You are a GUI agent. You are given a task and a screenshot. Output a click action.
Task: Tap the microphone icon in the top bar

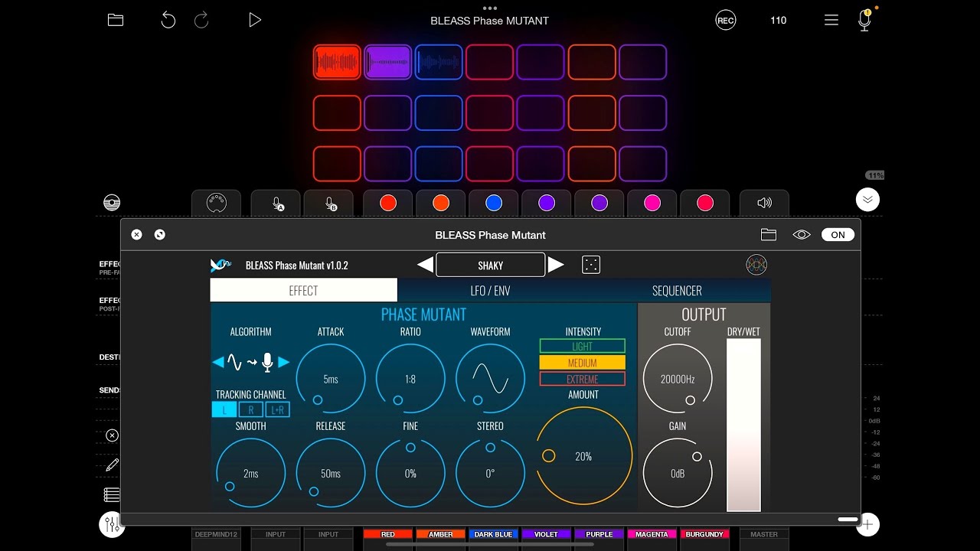tap(864, 21)
